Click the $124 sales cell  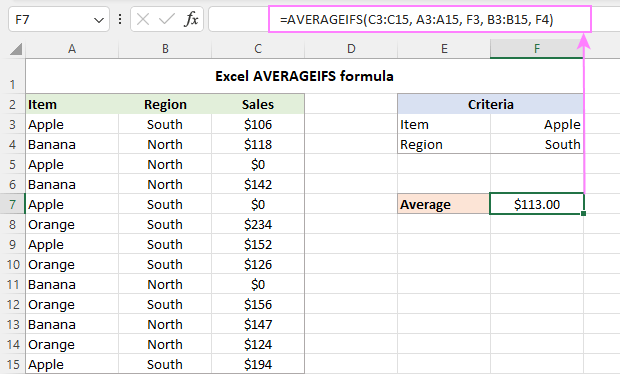pyautogui.click(x=258, y=344)
